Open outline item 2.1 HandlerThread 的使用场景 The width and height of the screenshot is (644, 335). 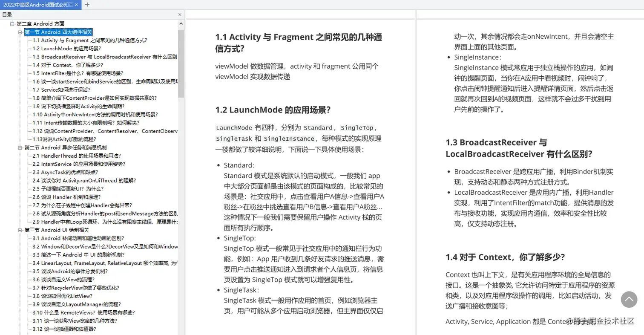point(77,156)
